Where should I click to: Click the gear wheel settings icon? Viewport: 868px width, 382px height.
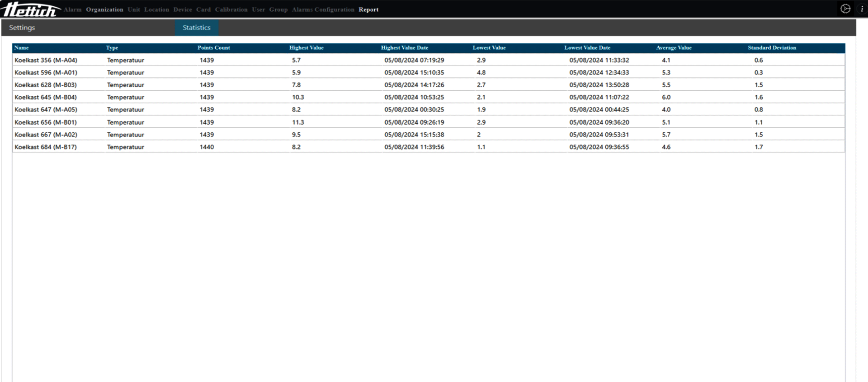click(x=845, y=9)
